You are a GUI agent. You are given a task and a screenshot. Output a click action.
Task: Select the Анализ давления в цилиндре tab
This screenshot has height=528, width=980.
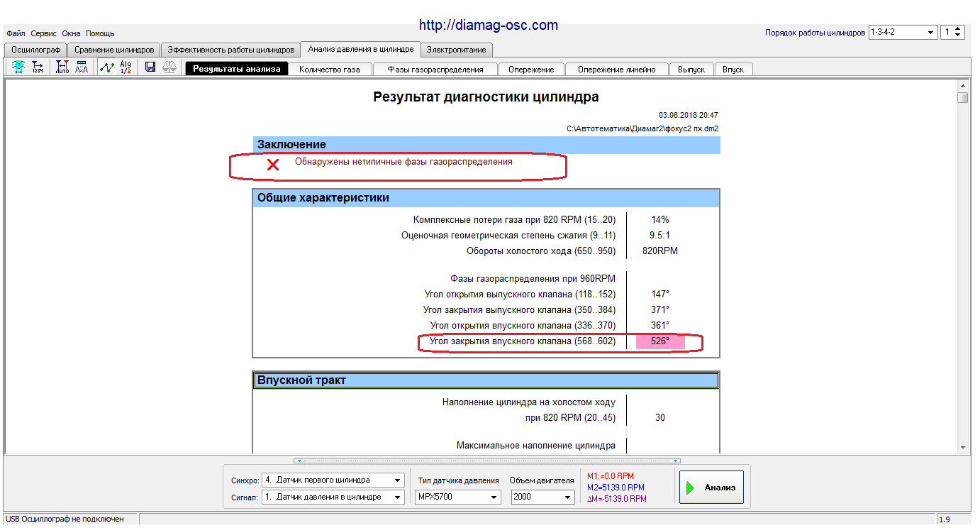tap(361, 49)
